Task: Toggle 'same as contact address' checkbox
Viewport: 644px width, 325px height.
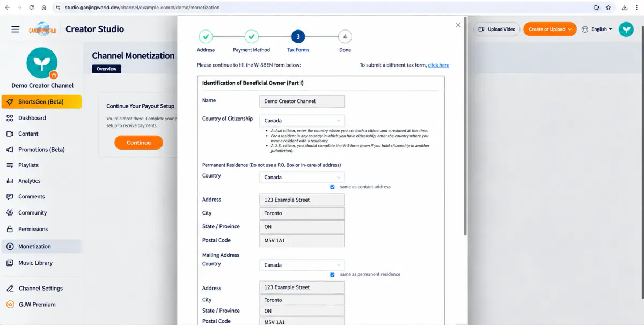Action: coord(332,187)
